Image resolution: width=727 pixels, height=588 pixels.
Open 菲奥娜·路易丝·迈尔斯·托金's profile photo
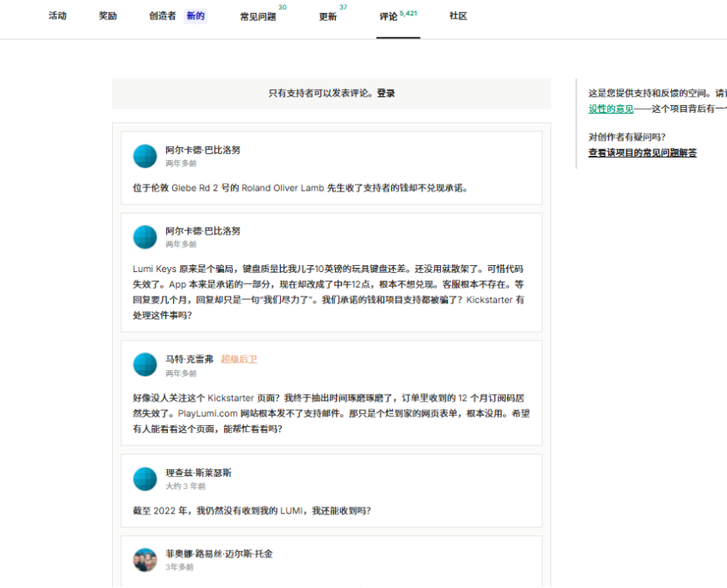tap(145, 560)
